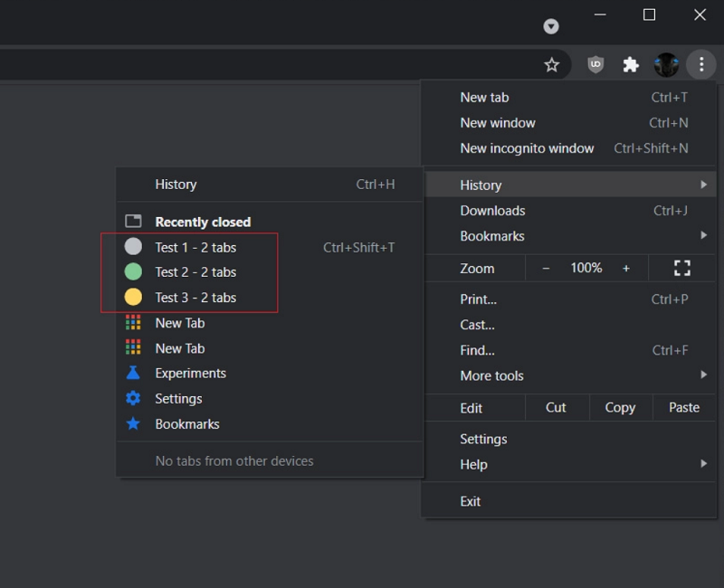Restore the Test 2 - 2 tabs group
The height and width of the screenshot is (588, 724).
(270, 272)
